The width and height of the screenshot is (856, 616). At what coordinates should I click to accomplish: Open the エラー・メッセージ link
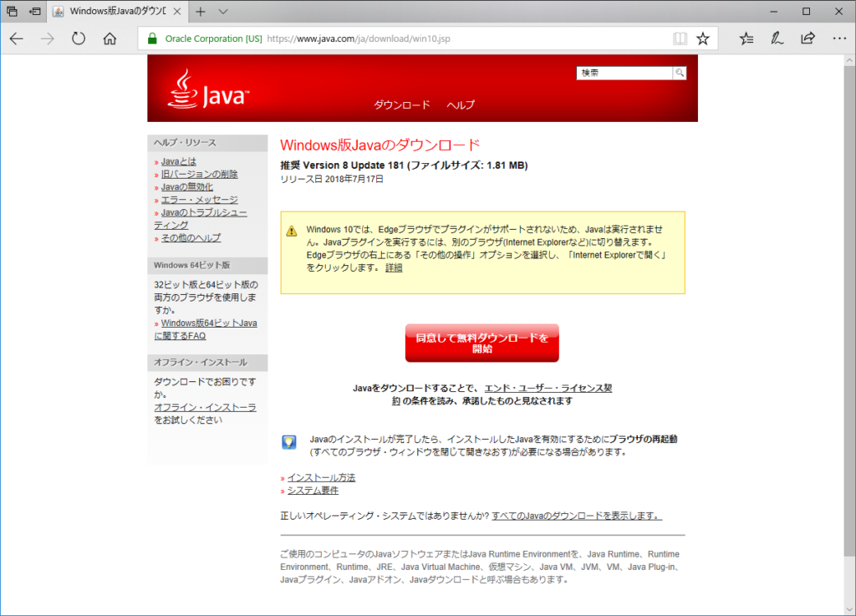[x=199, y=200]
